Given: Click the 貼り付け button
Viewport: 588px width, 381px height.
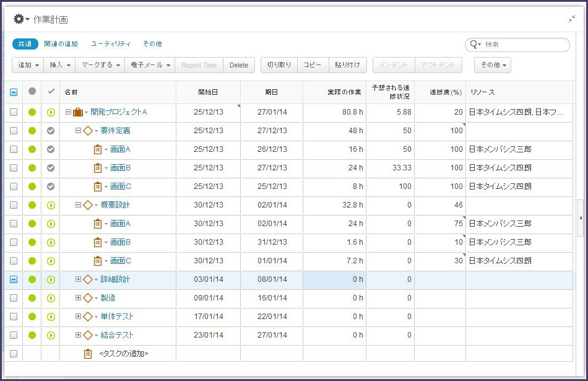Looking at the screenshot, I should [348, 65].
